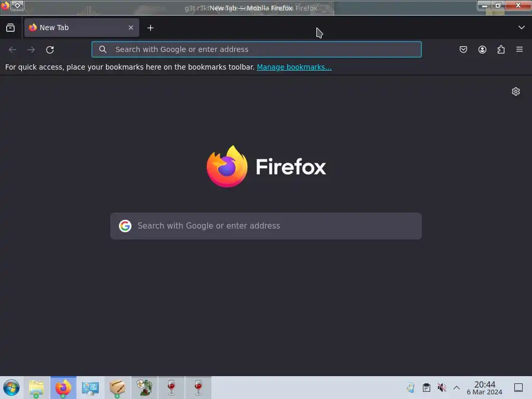The image size is (532, 399).
Task: Focus the address bar search field
Action: pyautogui.click(x=257, y=49)
